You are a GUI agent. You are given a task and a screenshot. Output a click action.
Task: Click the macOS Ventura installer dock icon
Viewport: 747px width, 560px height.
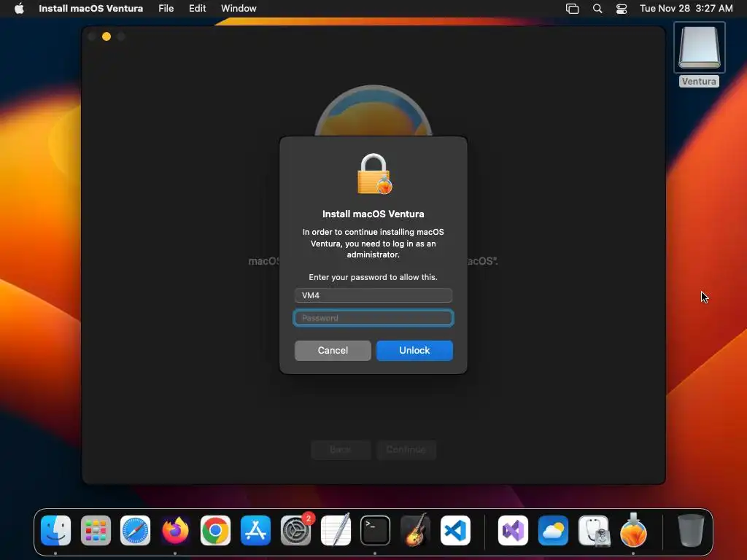(633, 531)
